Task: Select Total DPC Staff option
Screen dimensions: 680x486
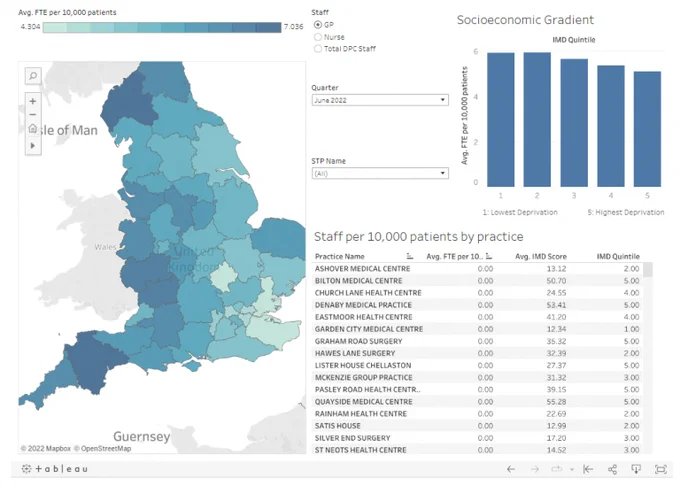Action: 318,49
